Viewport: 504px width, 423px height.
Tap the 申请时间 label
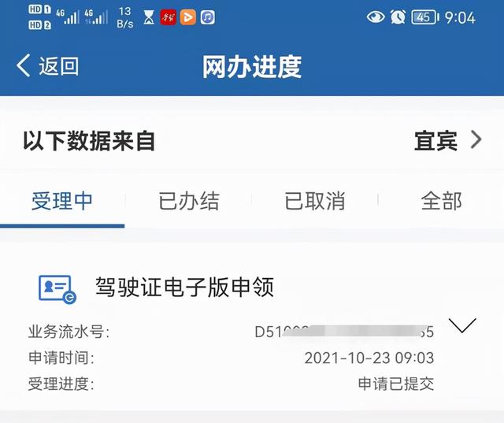coord(61,358)
